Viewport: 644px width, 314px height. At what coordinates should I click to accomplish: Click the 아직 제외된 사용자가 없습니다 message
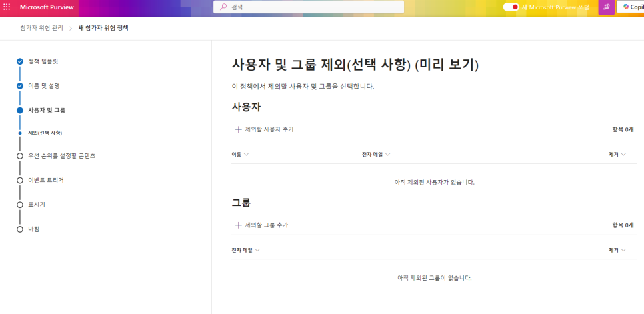435,182
